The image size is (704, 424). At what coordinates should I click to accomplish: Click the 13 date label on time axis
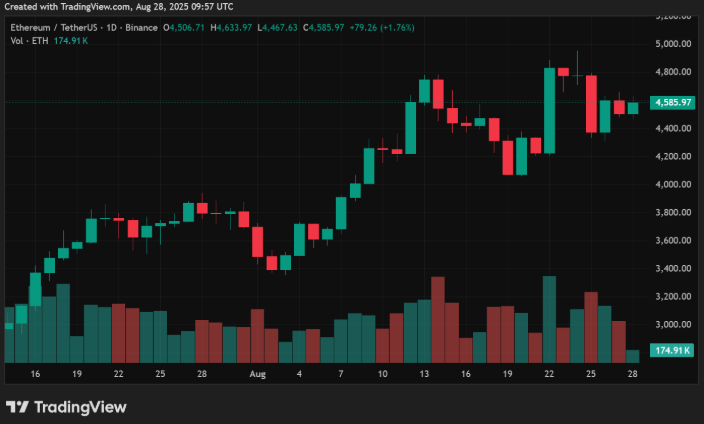(x=424, y=374)
